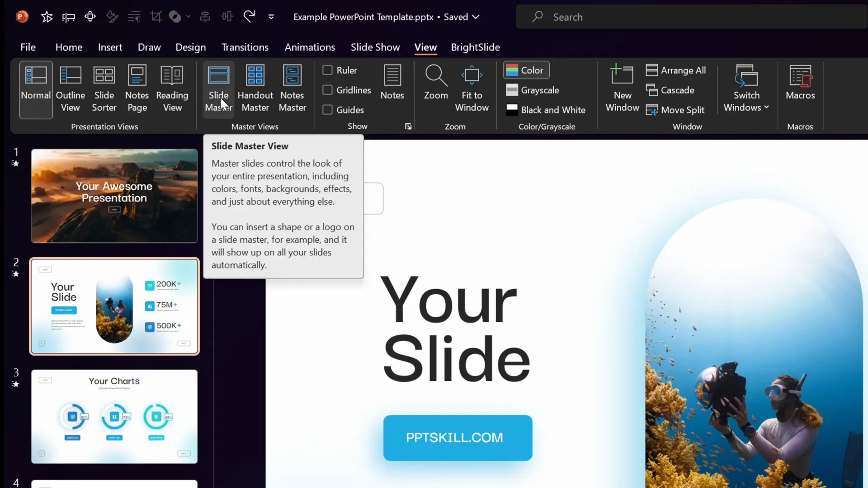868x488 pixels.
Task: Click the redo arrow icon
Action: pos(249,17)
